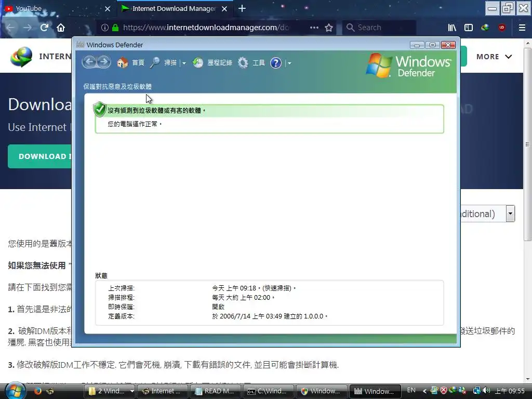Show site information (i) icon in address bar

[105, 28]
